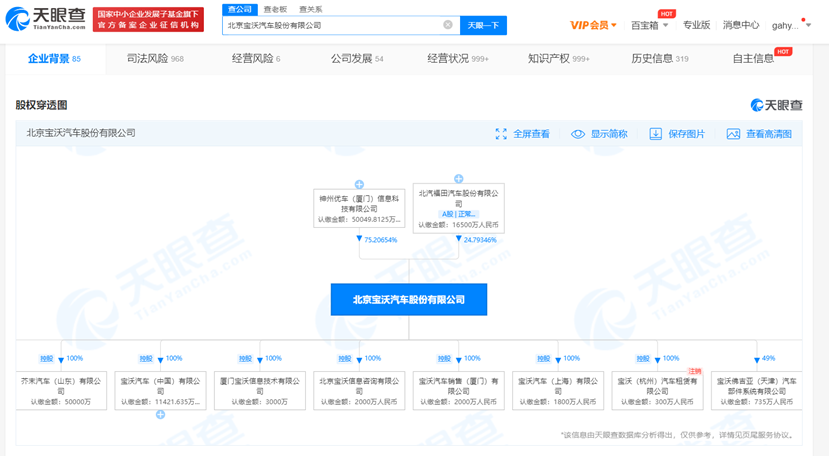Click the 注销 status badge

click(x=694, y=371)
